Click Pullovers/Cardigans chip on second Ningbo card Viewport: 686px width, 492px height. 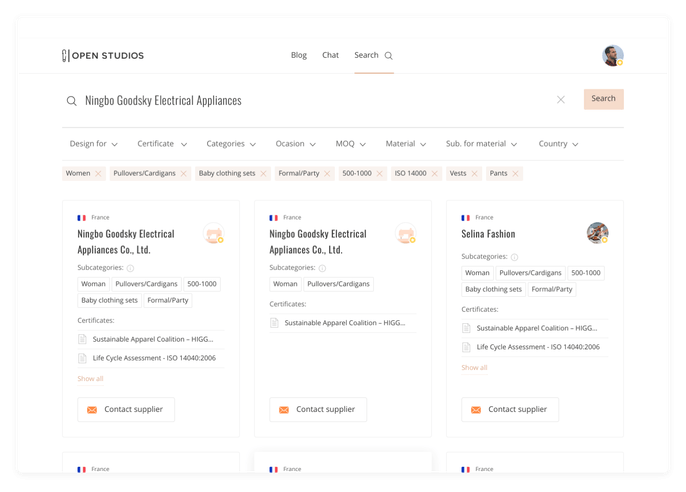tap(339, 284)
